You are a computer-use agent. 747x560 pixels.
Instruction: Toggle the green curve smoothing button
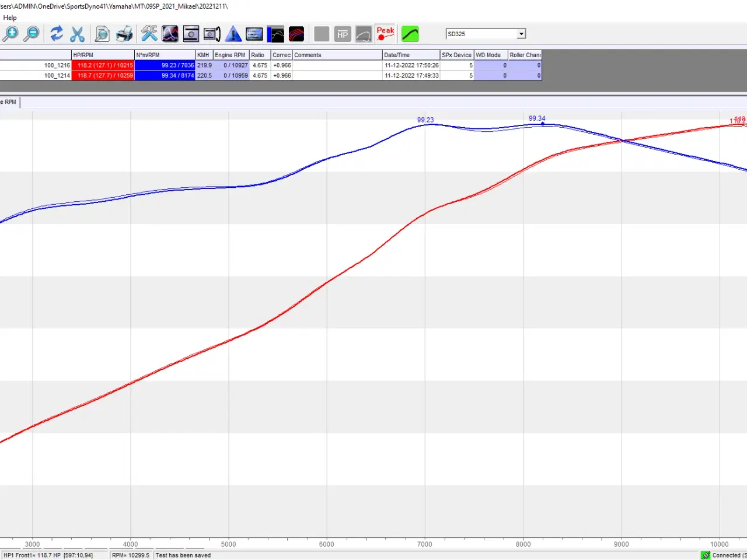410,34
